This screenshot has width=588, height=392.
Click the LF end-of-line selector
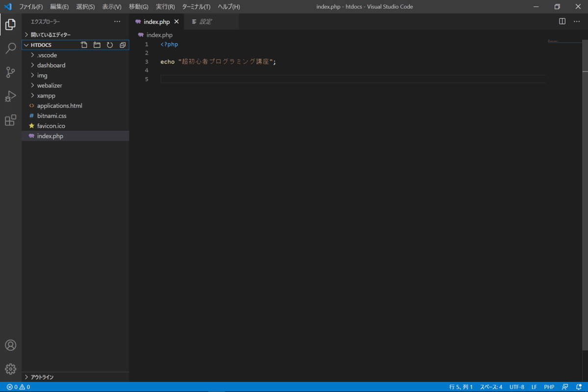click(534, 387)
